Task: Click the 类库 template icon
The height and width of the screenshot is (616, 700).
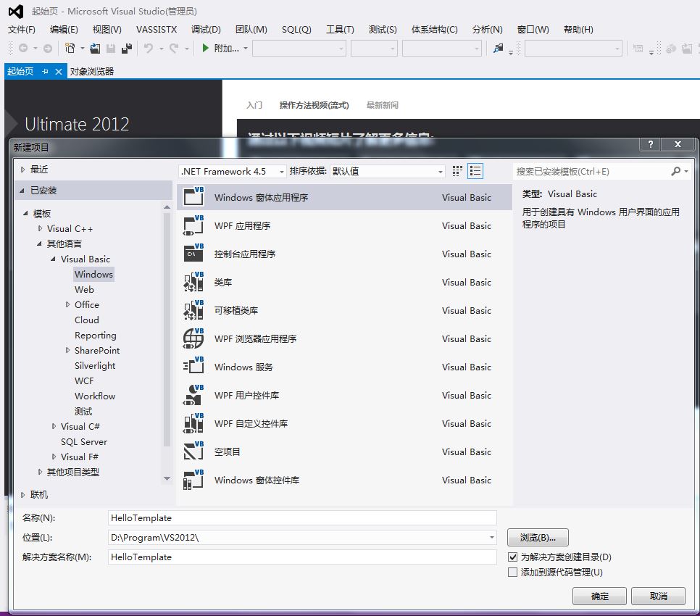Action: [193, 282]
